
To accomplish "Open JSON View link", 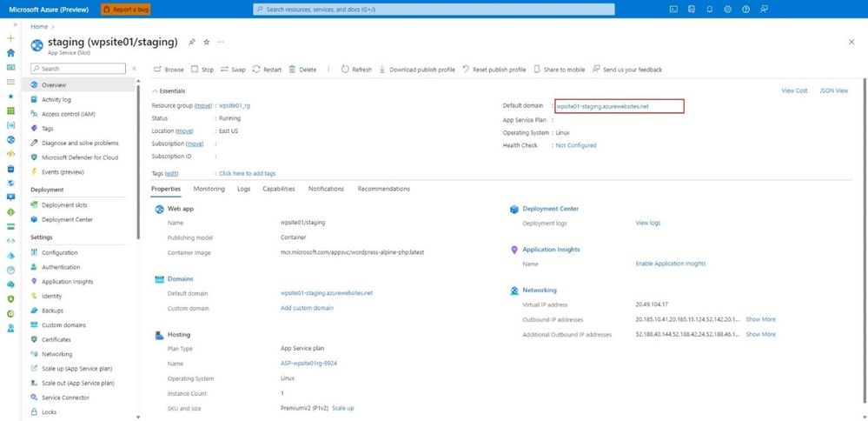I will (x=833, y=90).
